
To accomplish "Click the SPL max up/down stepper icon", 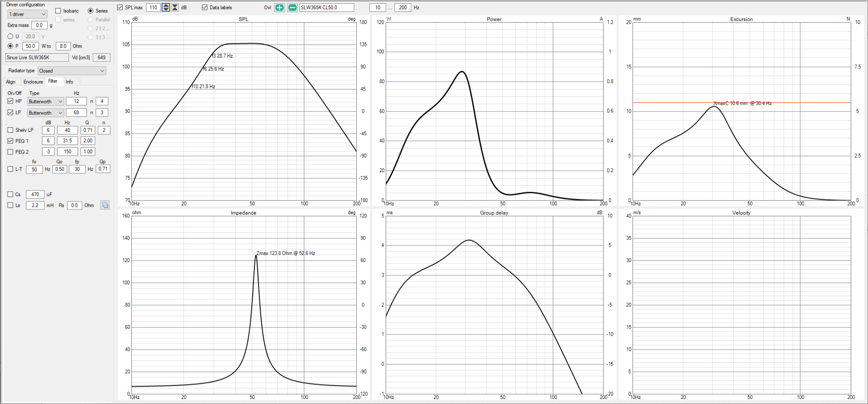I will pyautogui.click(x=166, y=8).
